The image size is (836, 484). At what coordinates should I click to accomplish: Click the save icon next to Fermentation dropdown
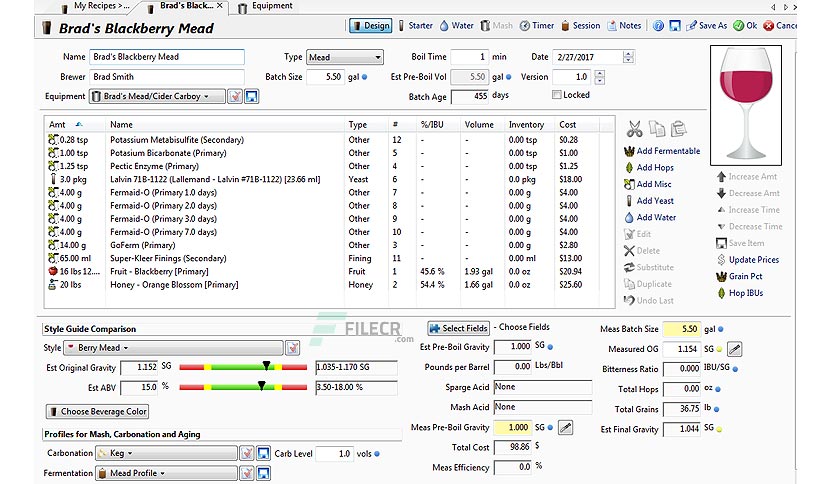coord(263,473)
